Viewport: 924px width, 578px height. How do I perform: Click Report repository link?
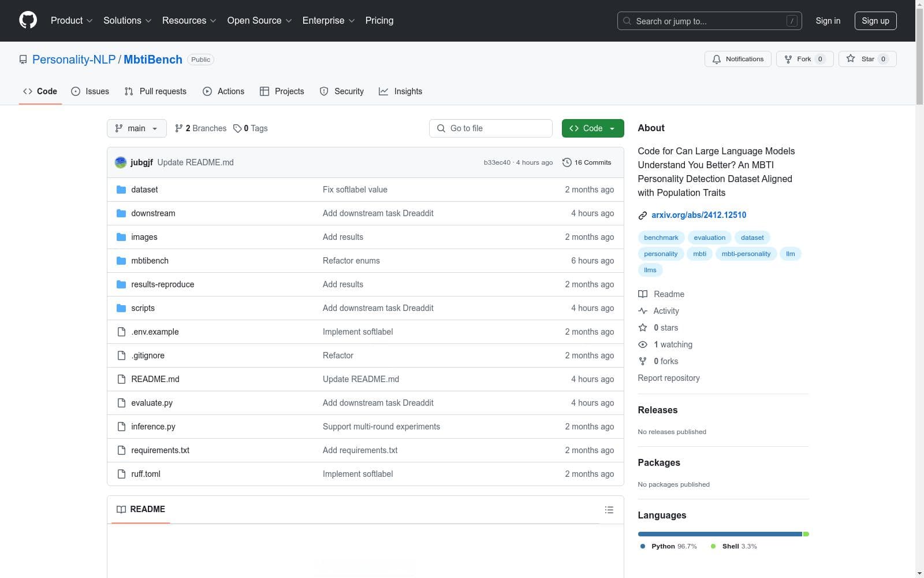click(x=669, y=378)
